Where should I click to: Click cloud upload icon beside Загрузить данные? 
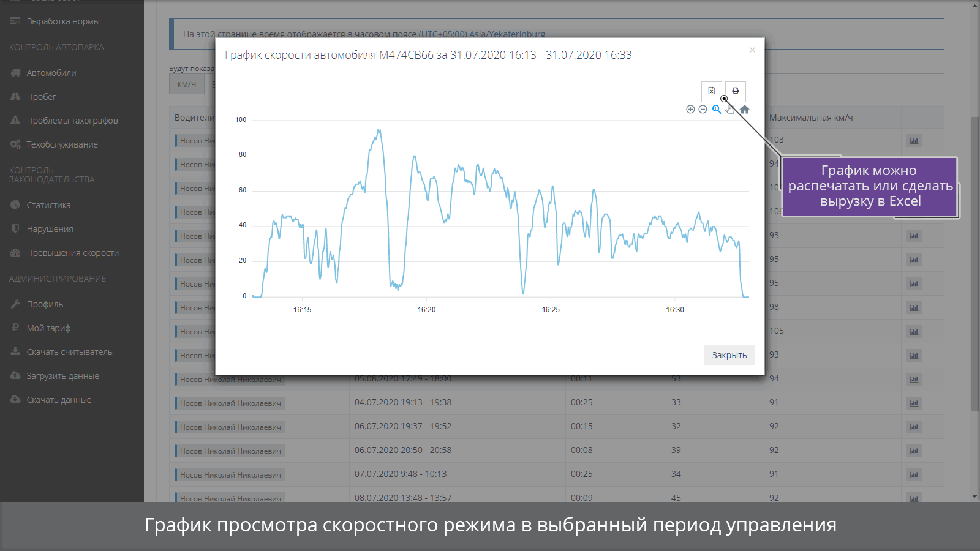[x=15, y=375]
